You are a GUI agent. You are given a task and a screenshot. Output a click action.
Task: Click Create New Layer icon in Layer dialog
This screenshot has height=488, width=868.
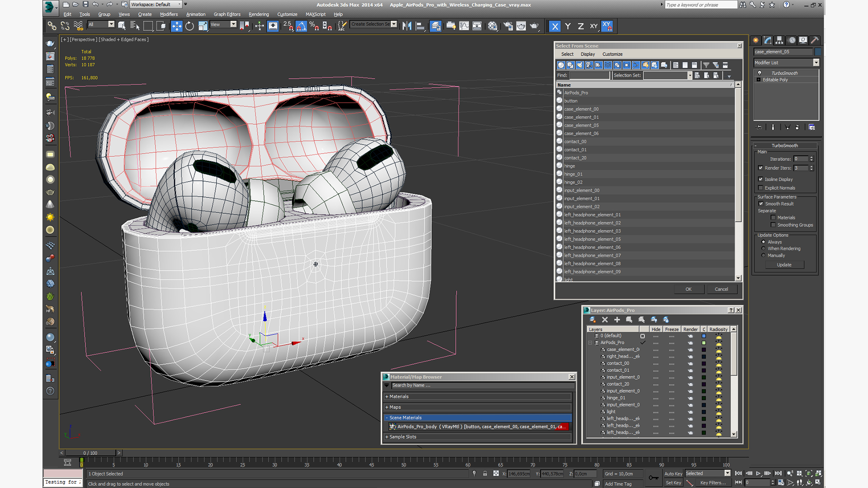(593, 319)
